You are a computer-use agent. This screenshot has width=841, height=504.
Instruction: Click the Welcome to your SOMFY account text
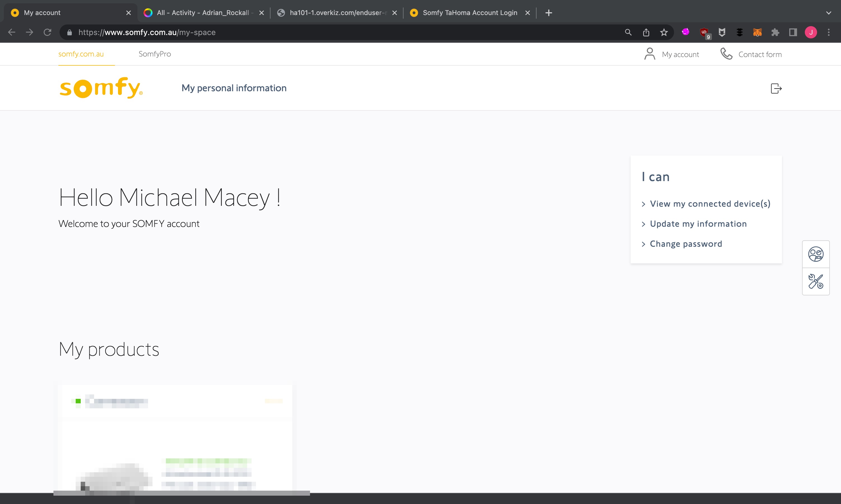129,223
